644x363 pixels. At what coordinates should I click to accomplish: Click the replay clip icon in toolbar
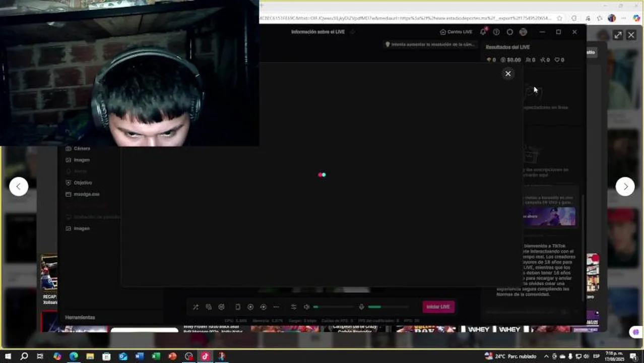pos(263,307)
